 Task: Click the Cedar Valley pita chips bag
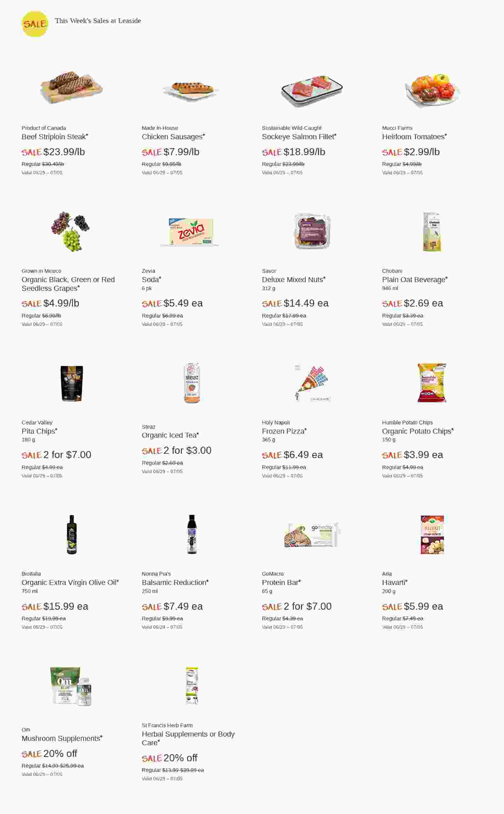point(72,383)
